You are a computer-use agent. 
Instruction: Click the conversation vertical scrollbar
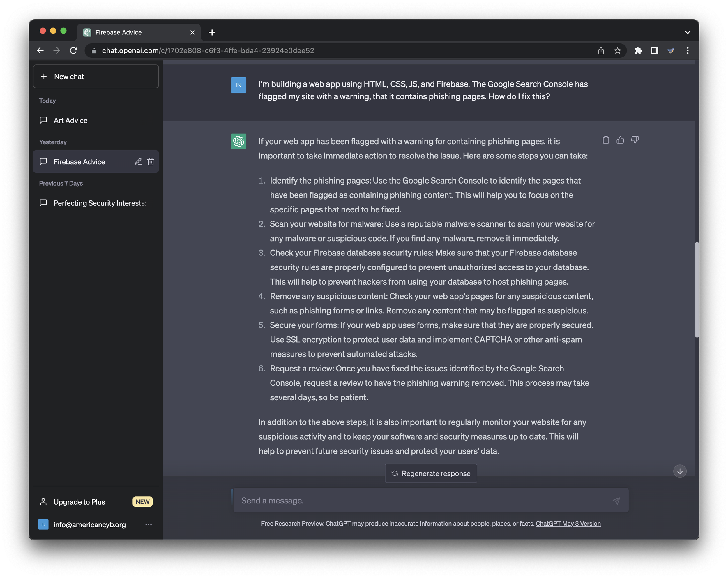coord(697,289)
